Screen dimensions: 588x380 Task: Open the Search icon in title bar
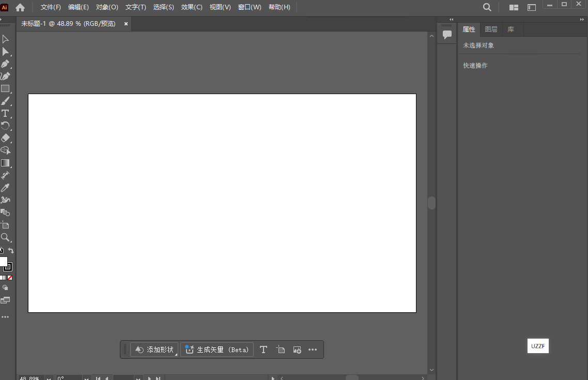tap(486, 7)
